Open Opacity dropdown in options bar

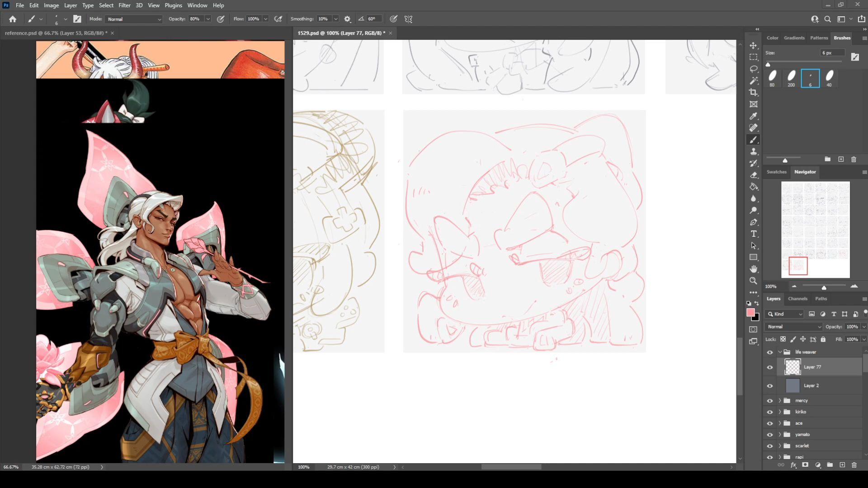pos(208,19)
